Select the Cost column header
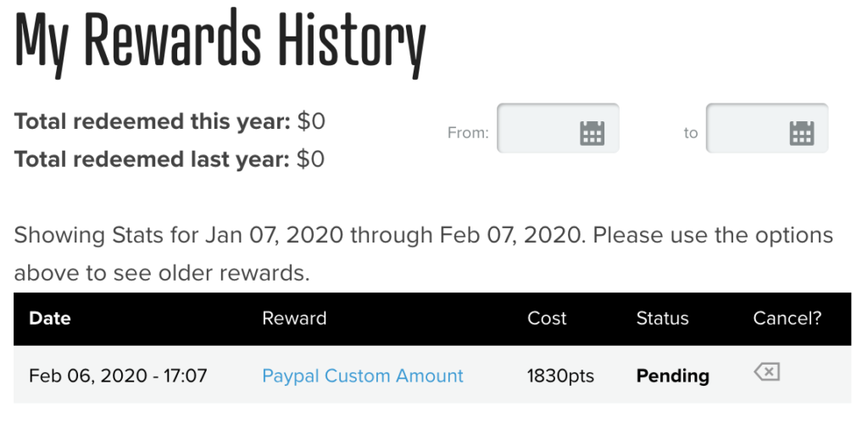868x429 pixels. point(547,318)
